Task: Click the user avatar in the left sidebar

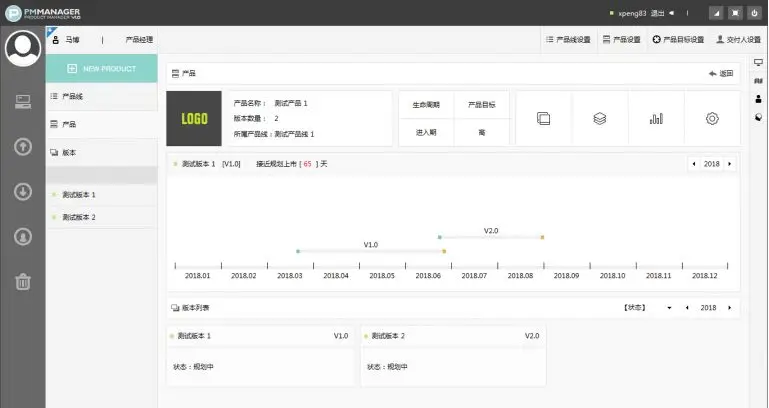Action: click(22, 48)
